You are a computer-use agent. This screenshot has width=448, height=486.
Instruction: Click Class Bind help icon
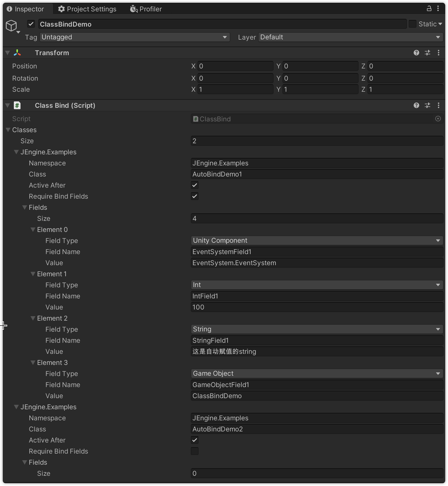(416, 105)
